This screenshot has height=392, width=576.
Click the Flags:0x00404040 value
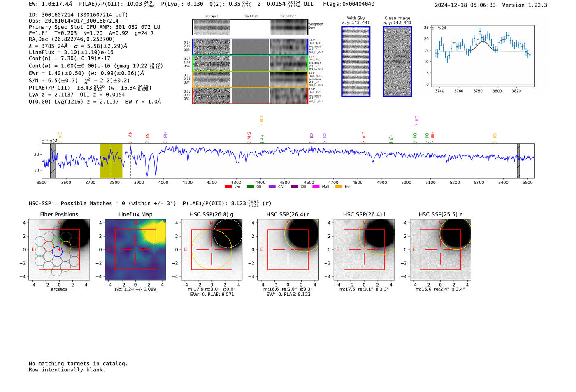348,4
